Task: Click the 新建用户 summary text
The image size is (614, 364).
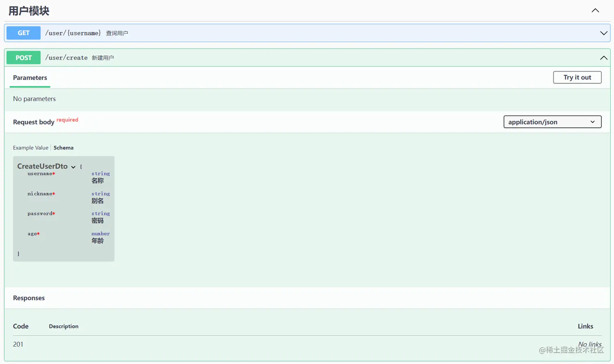Action: pyautogui.click(x=103, y=58)
